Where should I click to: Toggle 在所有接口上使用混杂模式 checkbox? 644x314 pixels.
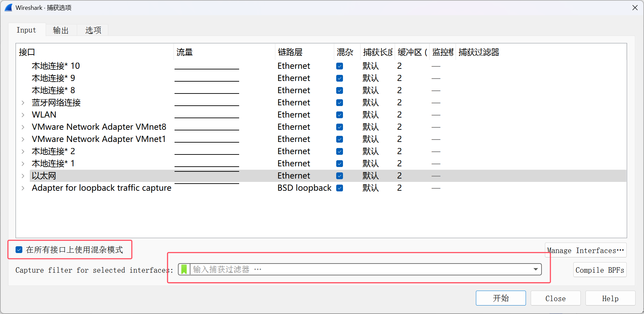pos(19,250)
